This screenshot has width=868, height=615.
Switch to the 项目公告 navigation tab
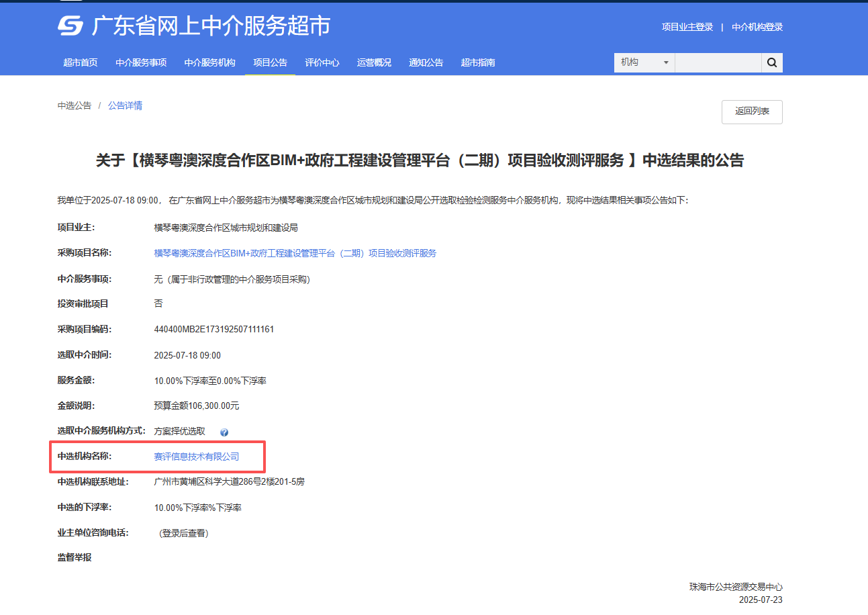(270, 62)
